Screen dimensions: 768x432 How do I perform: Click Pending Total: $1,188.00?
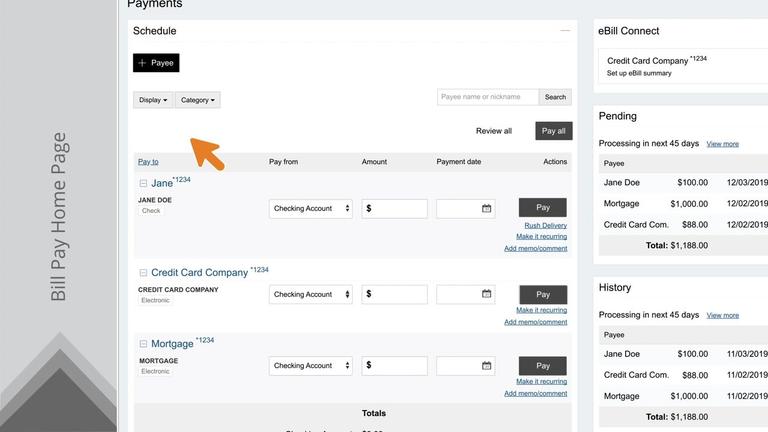point(676,245)
